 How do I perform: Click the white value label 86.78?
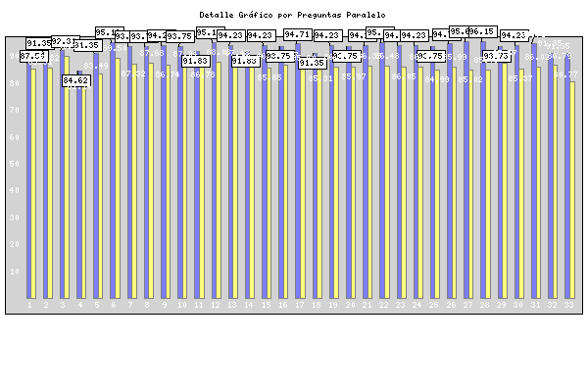coord(203,74)
